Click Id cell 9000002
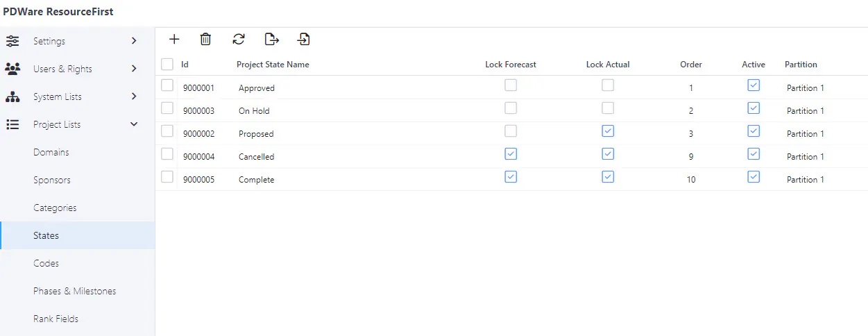The image size is (868, 336). point(198,134)
